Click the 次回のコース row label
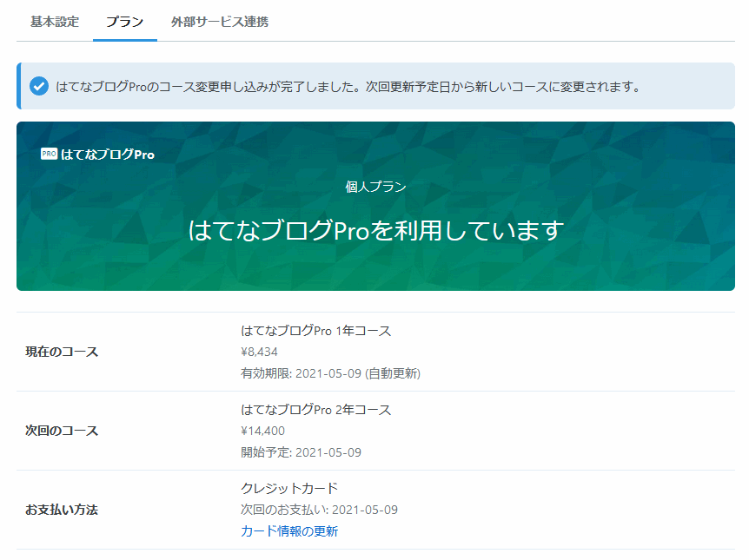The width and height of the screenshot is (749, 560). click(62, 431)
